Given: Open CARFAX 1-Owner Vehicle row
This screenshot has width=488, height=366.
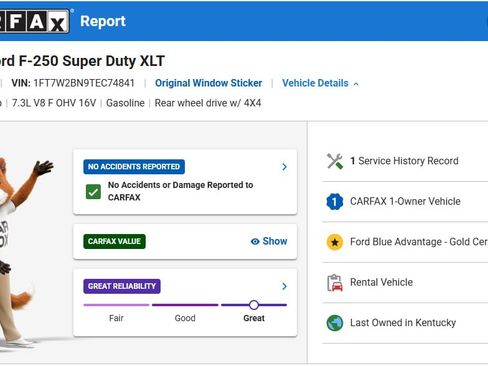Looking at the screenshot, I should coord(405,202).
